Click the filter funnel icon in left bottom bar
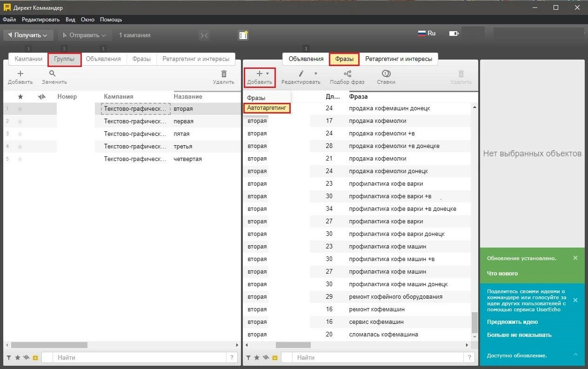588x369 pixels. [9, 357]
